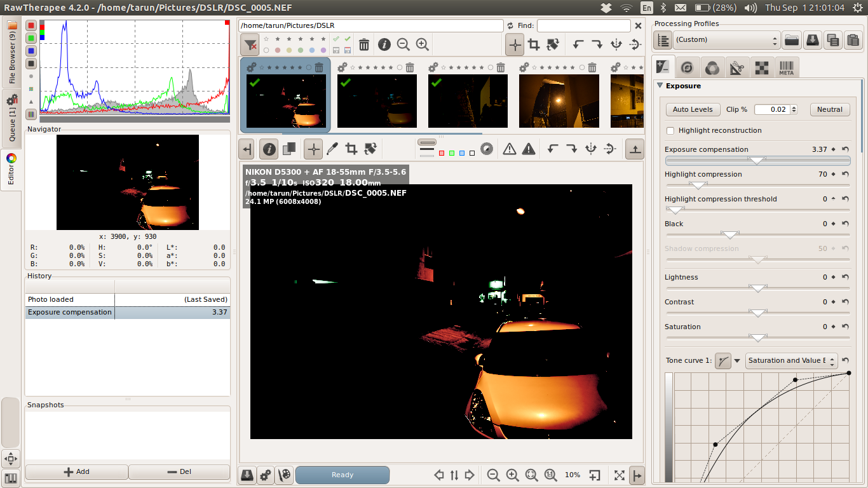Select the straighten tool in editor toolbar
Screen dimensions: 868x488
[370, 149]
